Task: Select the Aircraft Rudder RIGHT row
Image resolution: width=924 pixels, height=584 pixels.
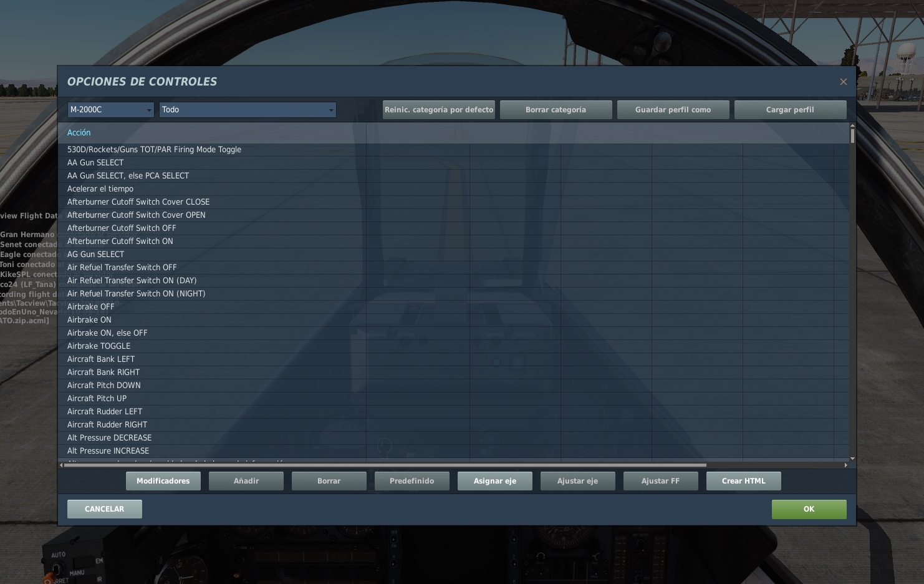Action: [x=454, y=425]
